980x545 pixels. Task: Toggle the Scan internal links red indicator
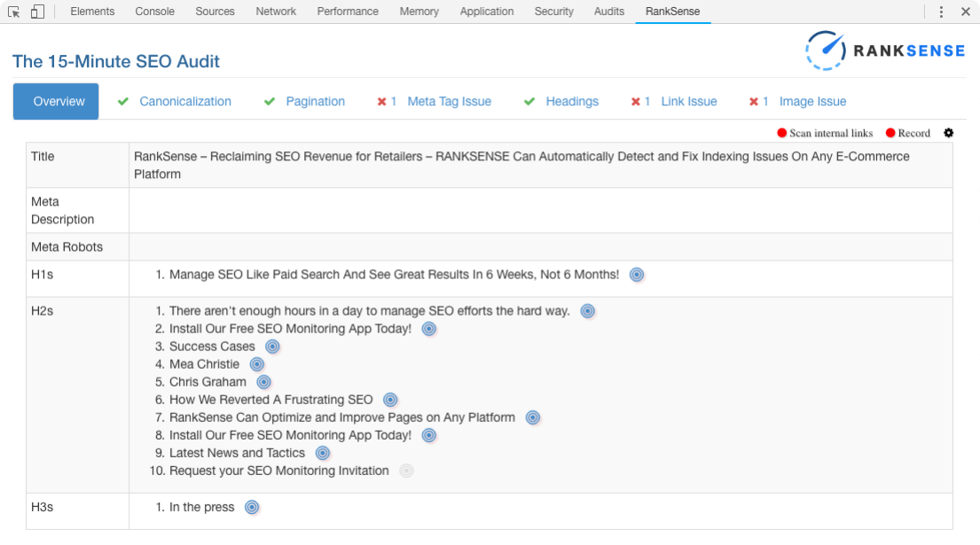781,133
